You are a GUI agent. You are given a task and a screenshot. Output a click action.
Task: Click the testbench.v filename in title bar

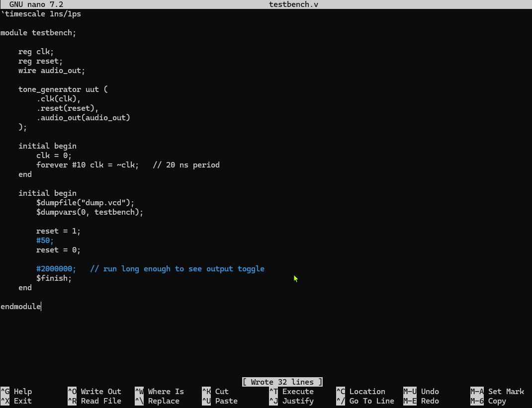(293, 4)
